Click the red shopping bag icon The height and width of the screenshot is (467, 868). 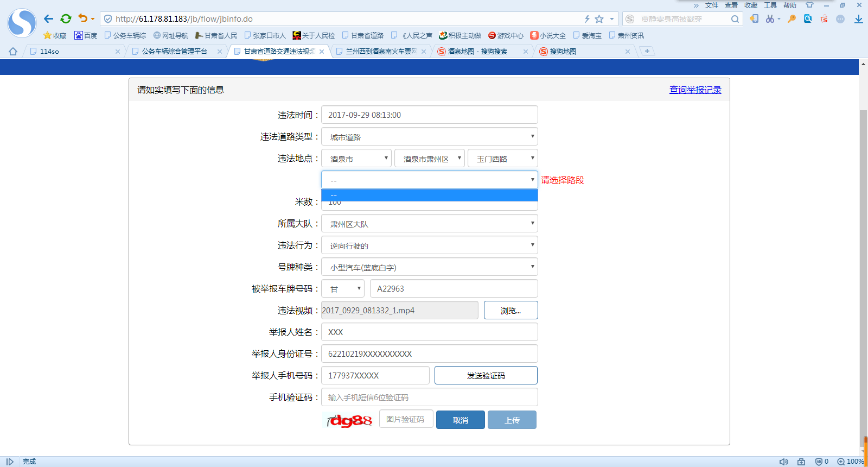pos(824,18)
